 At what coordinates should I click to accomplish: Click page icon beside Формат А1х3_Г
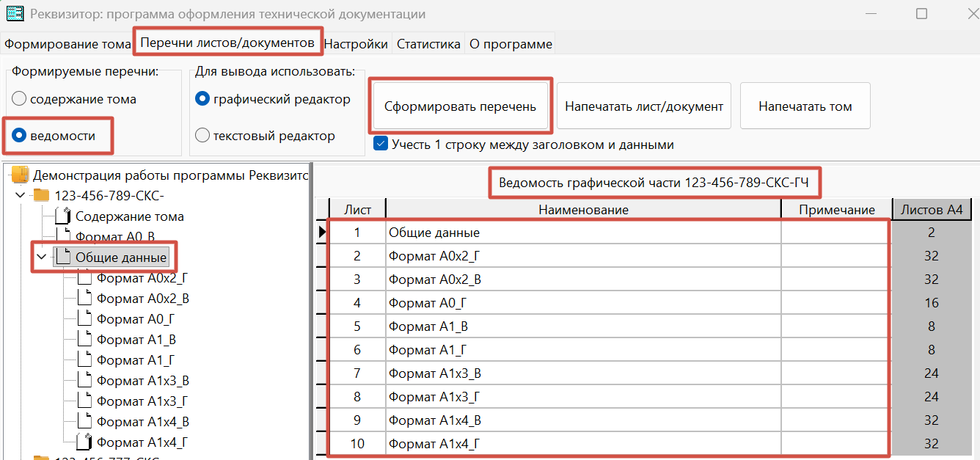(x=85, y=401)
